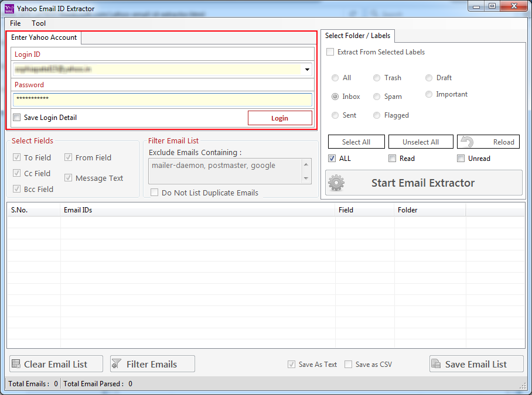Viewport: 532px width, 395px height.
Task: Click Clear Email List button label
Action: click(x=56, y=364)
